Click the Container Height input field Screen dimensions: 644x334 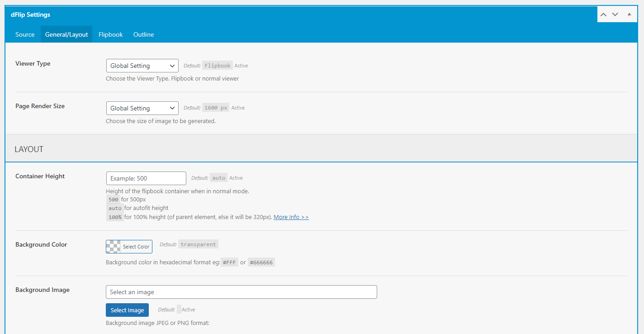(x=146, y=178)
